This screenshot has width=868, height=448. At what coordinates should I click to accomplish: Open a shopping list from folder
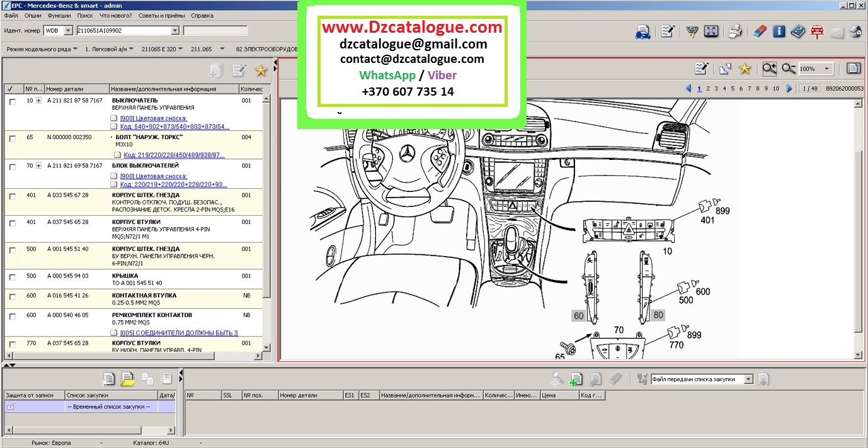coord(128,379)
